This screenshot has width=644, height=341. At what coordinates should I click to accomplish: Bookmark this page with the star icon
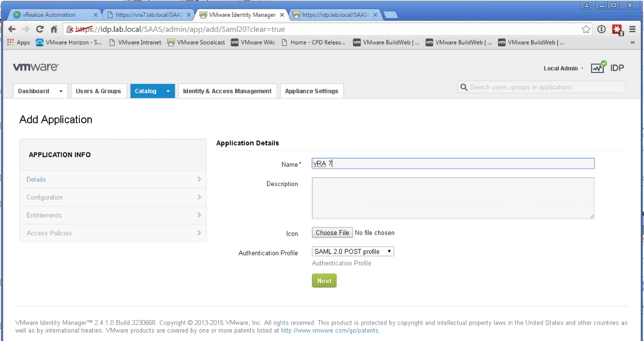click(x=586, y=29)
